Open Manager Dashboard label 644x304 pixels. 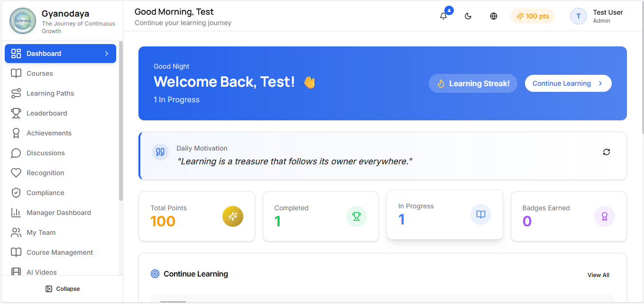(x=59, y=213)
